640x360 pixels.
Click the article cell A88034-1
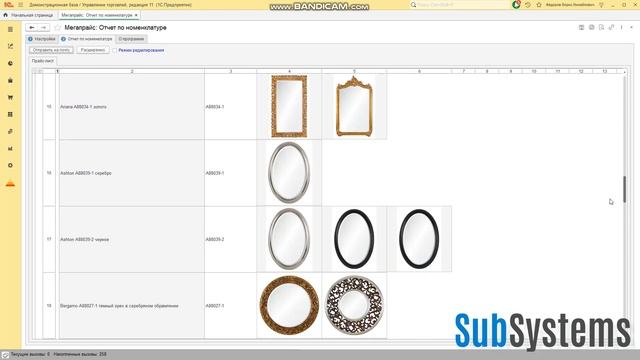231,107
